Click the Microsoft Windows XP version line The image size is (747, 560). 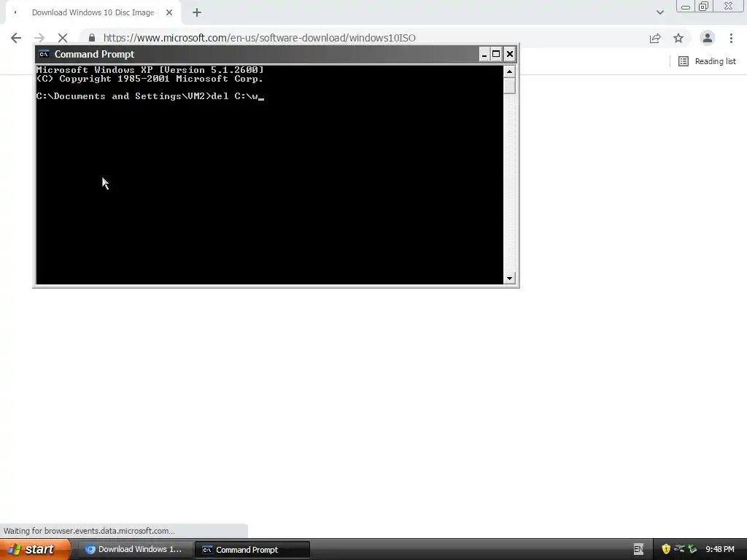150,70
